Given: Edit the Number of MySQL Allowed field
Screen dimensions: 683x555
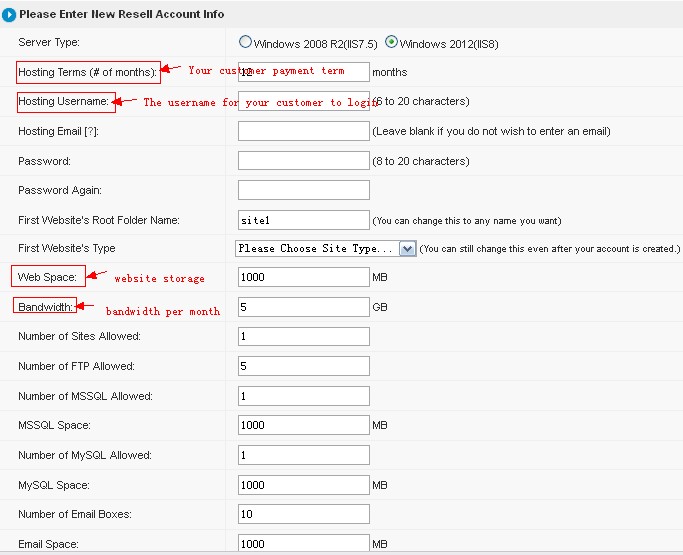Looking at the screenshot, I should point(303,455).
